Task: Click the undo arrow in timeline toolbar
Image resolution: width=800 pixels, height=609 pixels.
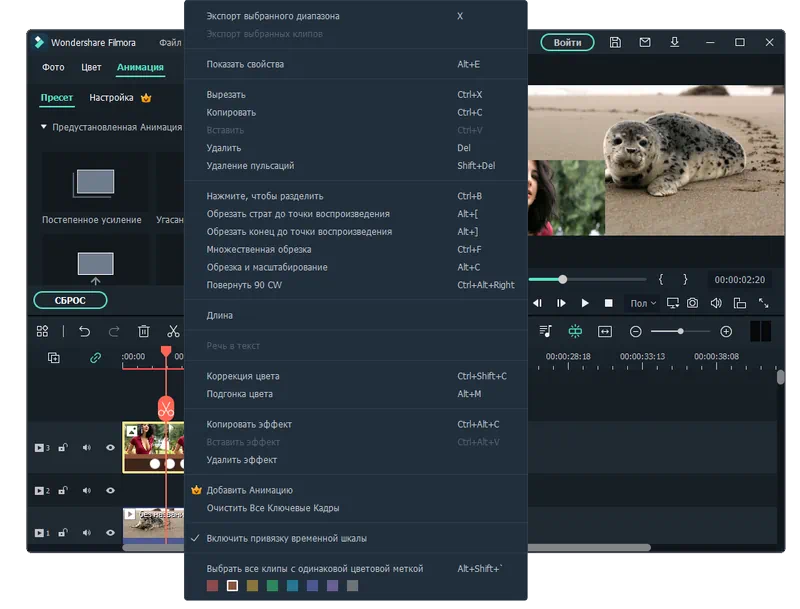Action: [x=84, y=331]
